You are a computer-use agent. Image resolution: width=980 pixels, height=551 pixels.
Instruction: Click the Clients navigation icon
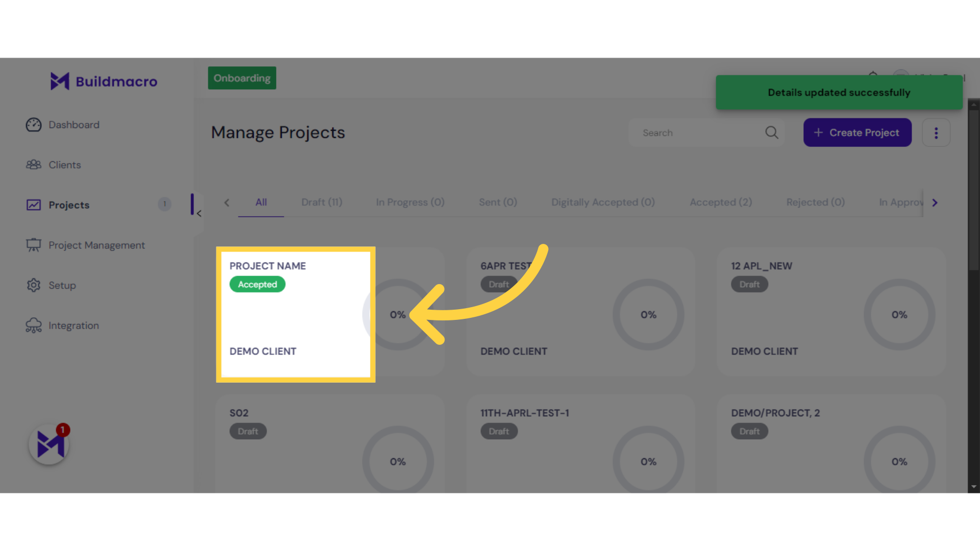[34, 165]
